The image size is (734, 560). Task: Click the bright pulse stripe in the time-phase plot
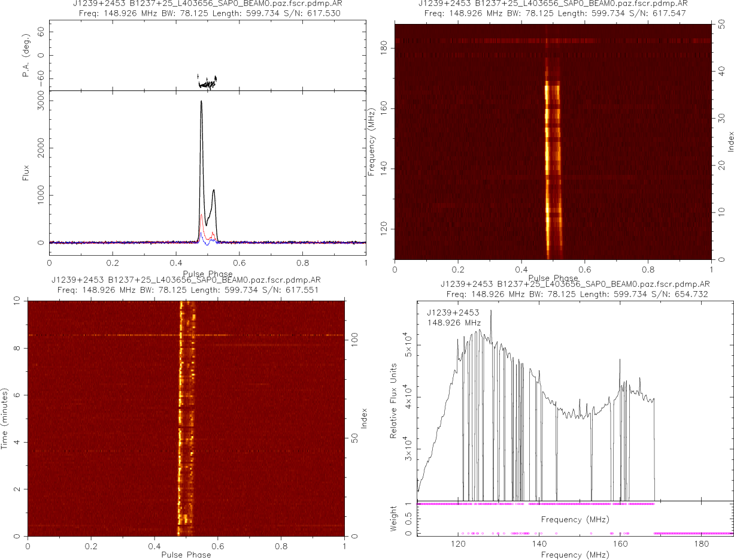tap(181, 419)
